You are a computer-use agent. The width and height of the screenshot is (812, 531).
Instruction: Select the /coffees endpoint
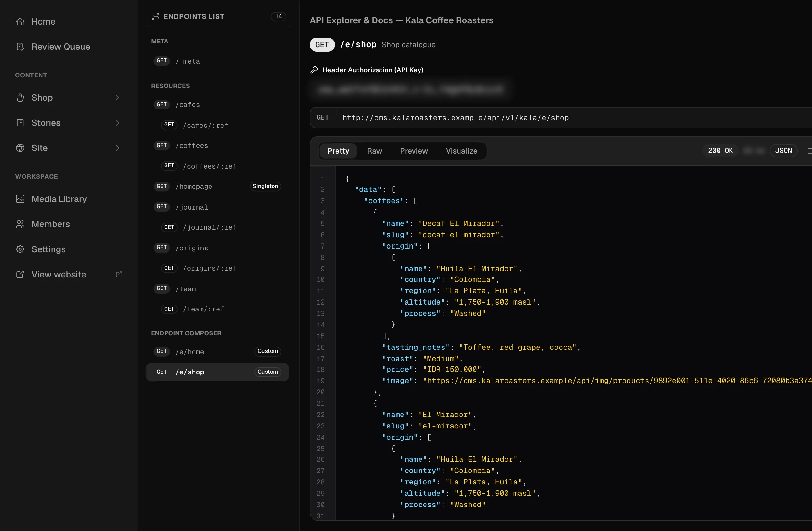coord(217,146)
